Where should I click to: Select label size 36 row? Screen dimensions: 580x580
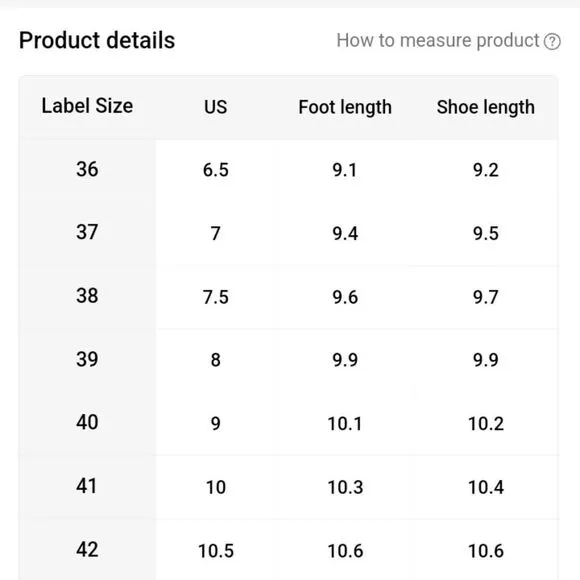click(x=289, y=170)
